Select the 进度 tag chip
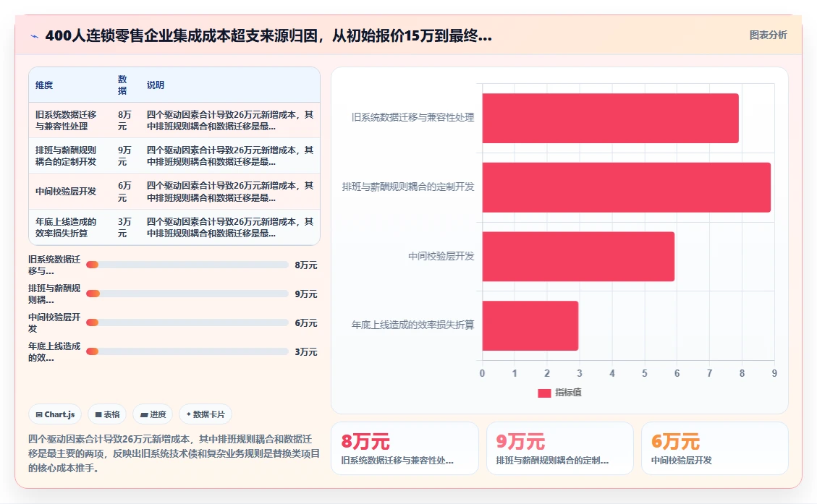The height and width of the screenshot is (504, 817). [x=153, y=414]
